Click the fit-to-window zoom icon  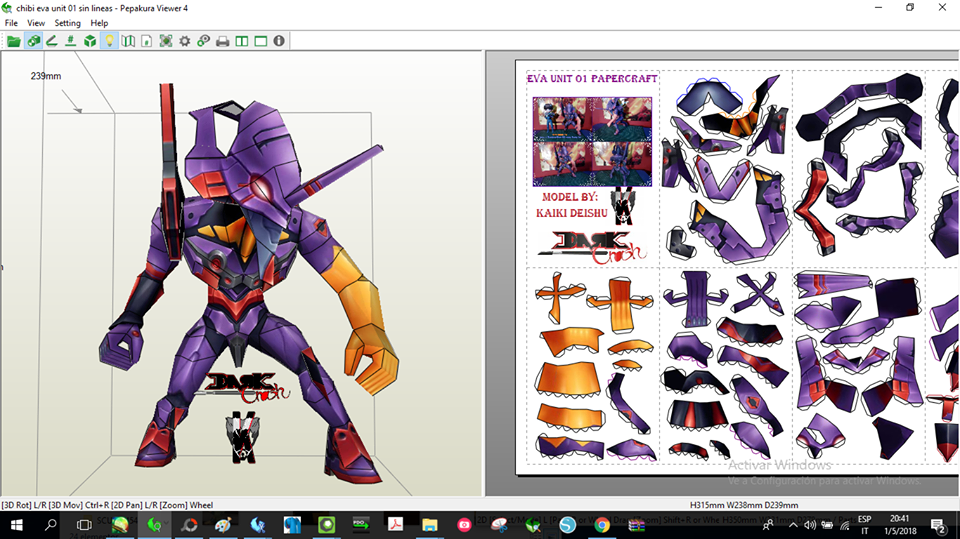(166, 41)
